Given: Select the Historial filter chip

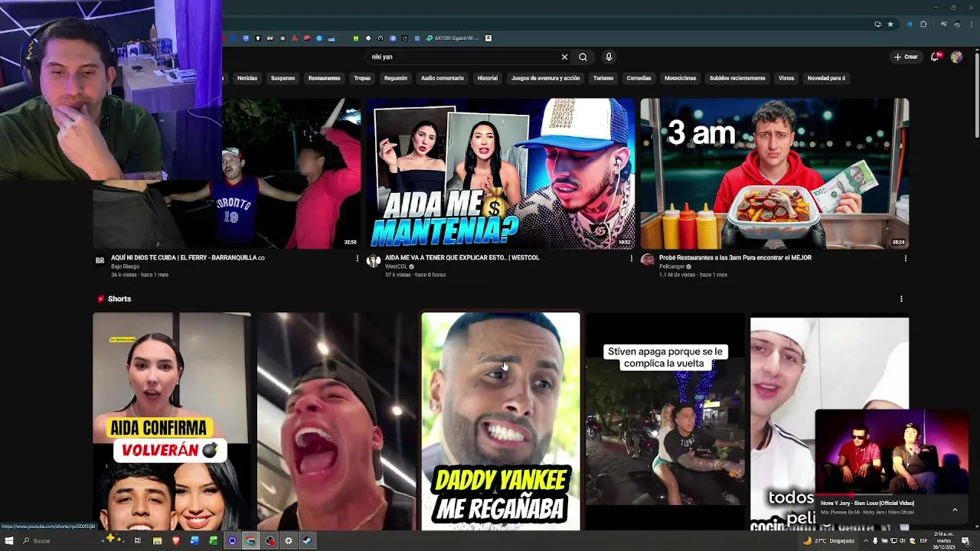Looking at the screenshot, I should [488, 78].
